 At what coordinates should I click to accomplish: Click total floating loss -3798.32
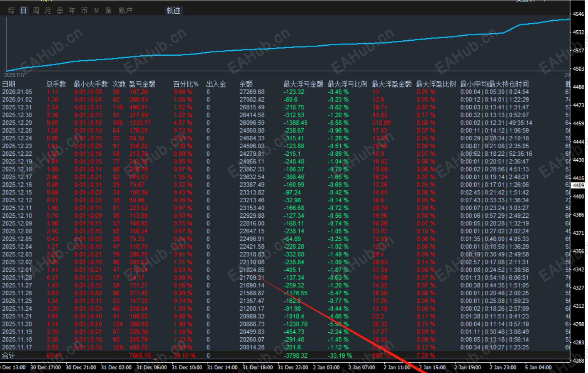(295, 356)
